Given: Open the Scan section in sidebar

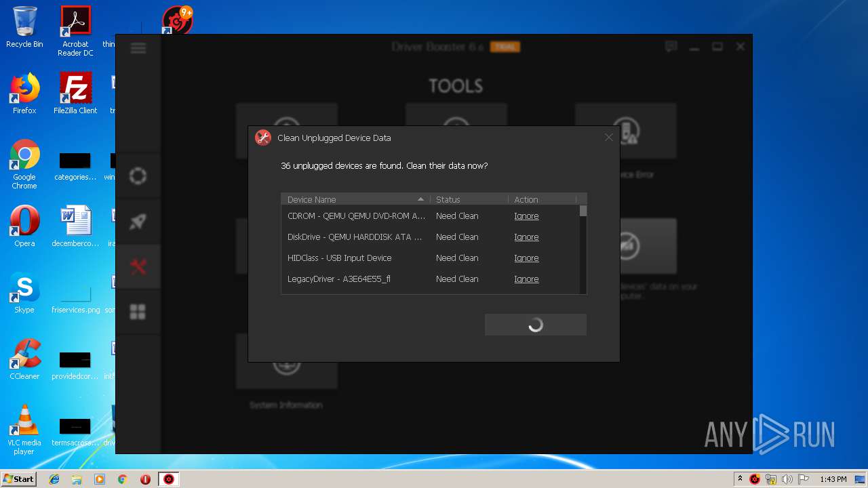Looking at the screenshot, I should pos(138,176).
